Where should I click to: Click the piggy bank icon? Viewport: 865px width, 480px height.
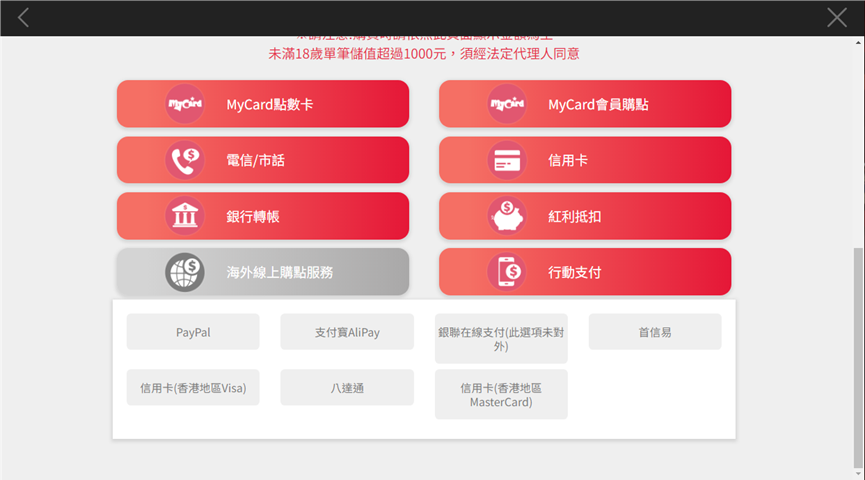(x=507, y=216)
